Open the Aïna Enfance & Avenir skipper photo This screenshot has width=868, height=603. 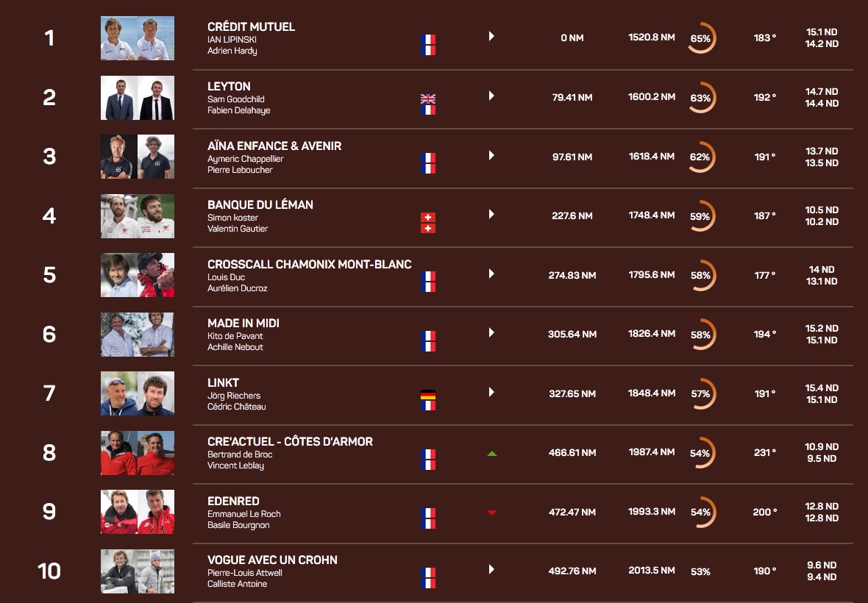coord(138,157)
